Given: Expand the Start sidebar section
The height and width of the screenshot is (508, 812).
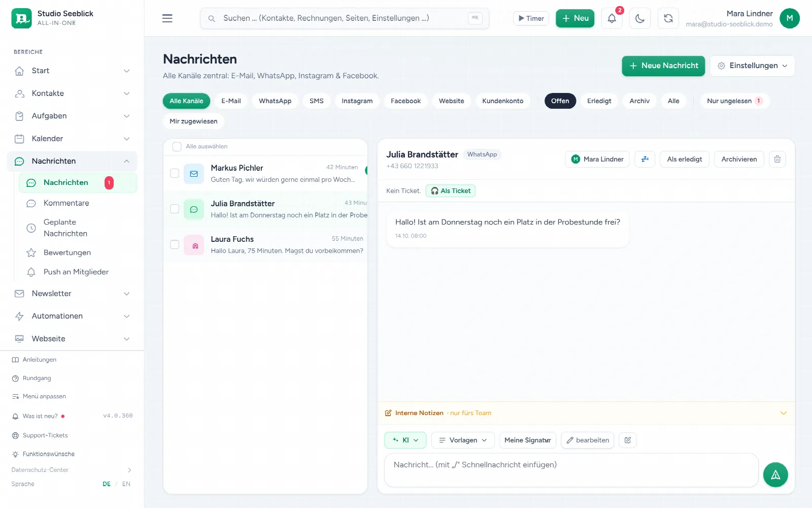Looking at the screenshot, I should coord(72,71).
